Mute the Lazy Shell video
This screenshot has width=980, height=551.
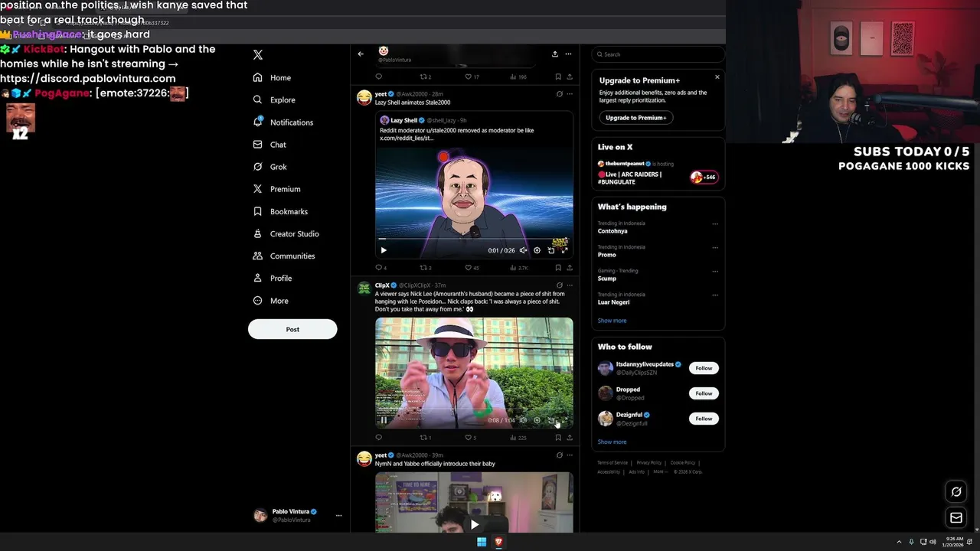tap(523, 250)
